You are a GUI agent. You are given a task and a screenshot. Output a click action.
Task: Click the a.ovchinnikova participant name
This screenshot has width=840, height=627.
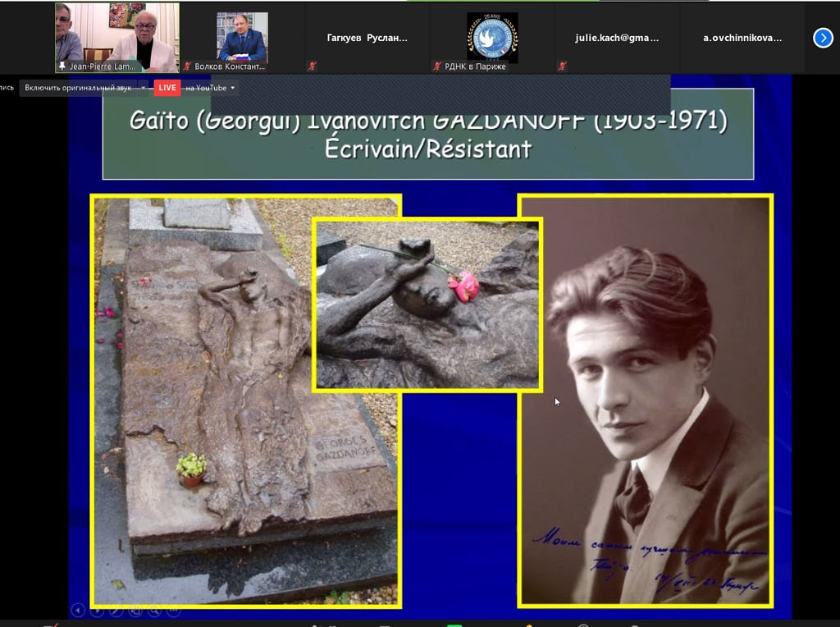pos(742,38)
